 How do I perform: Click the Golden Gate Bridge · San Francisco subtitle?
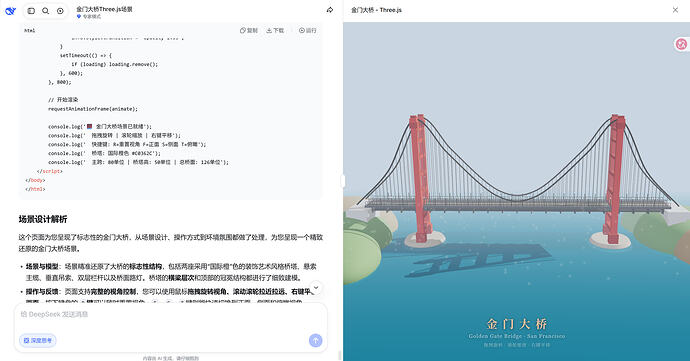517,336
